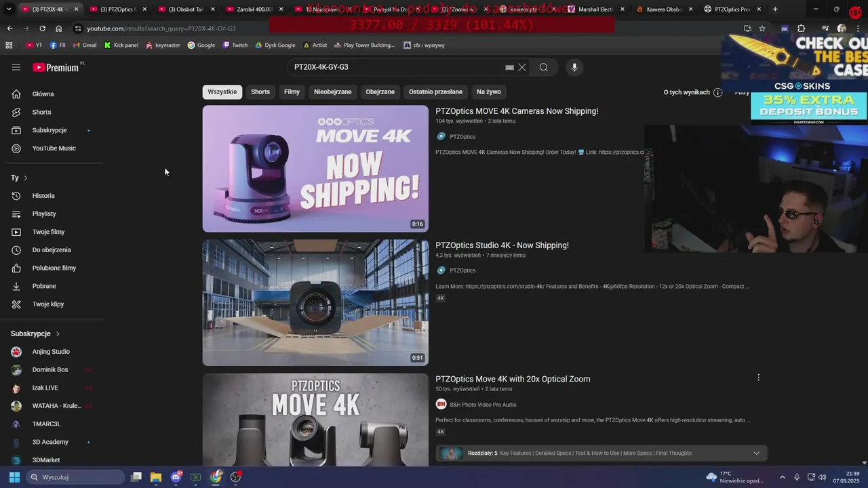Switch to the Zarobił 400.00 browser tab
This screenshot has height=488, width=868.
coord(250,9)
